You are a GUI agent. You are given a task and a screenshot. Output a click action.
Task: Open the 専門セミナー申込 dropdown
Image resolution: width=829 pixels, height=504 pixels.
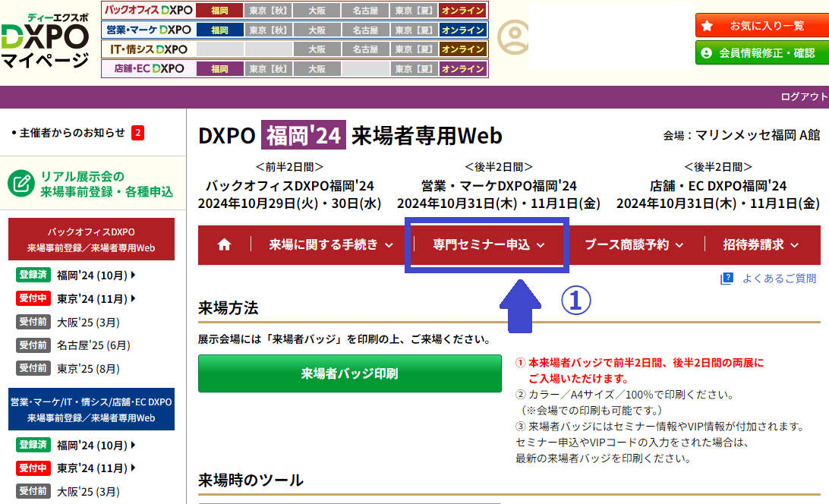pyautogui.click(x=488, y=244)
